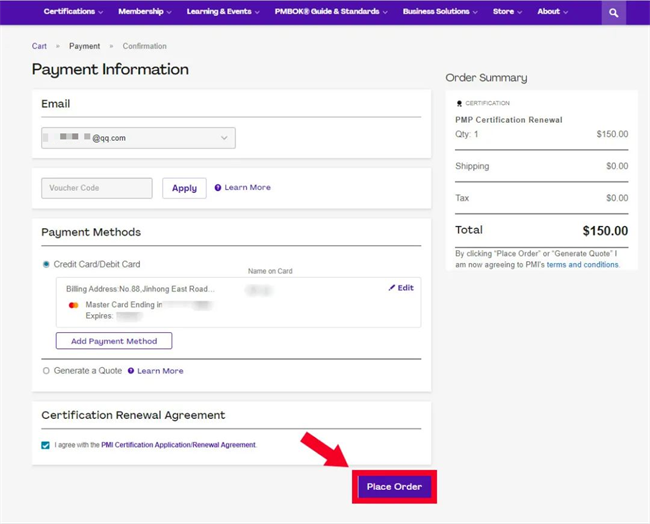Viewport: 650px width, 524px height.
Task: Click the Apply voucher button
Action: [x=184, y=188]
